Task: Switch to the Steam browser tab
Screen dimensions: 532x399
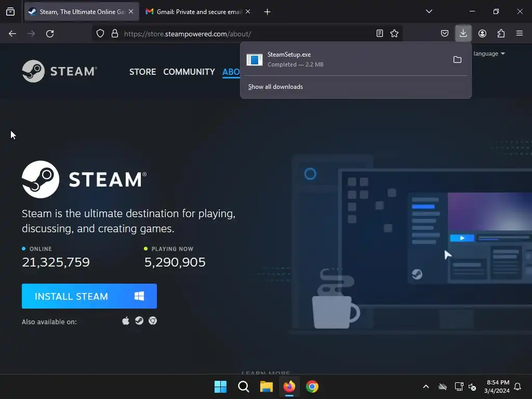Action: [82, 11]
